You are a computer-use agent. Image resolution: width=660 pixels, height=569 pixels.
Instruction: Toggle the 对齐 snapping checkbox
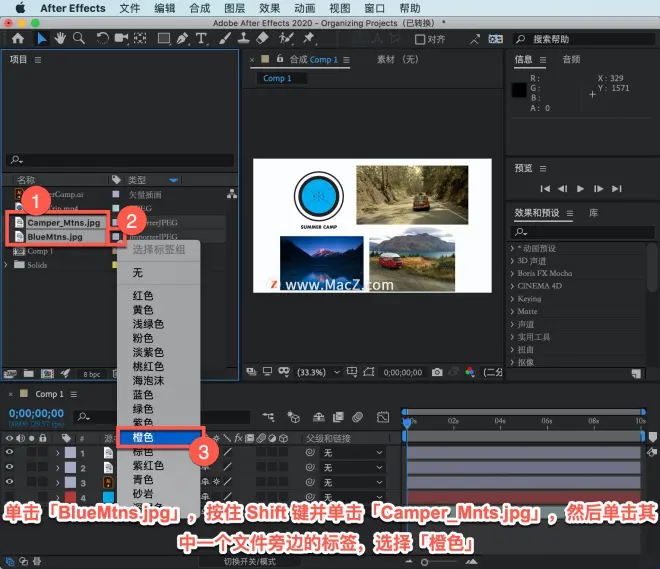[420, 39]
